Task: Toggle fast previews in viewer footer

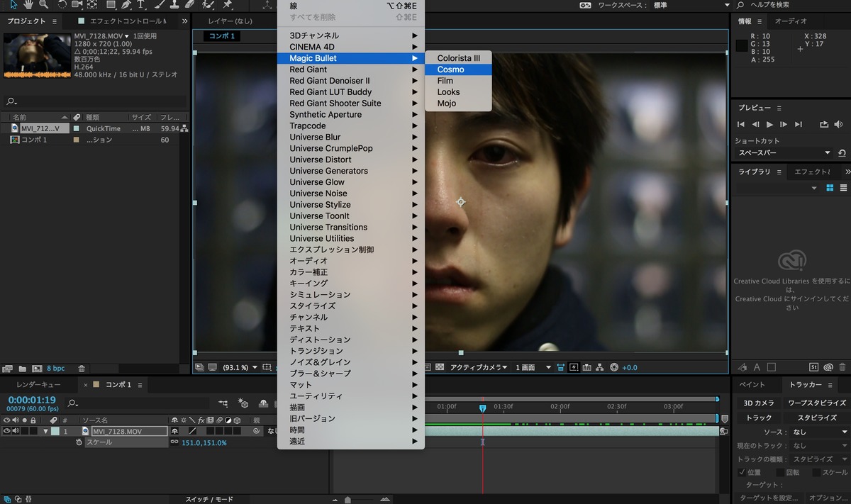Action: pos(574,367)
